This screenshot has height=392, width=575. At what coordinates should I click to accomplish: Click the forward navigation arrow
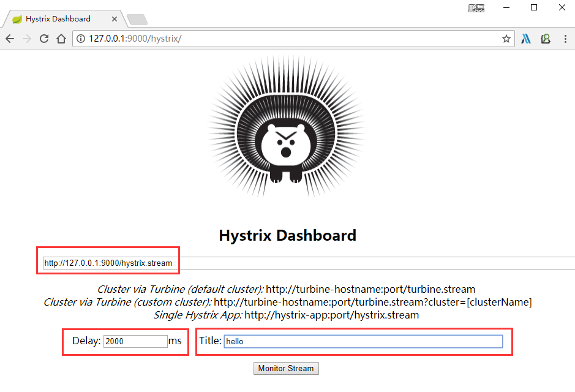click(26, 38)
